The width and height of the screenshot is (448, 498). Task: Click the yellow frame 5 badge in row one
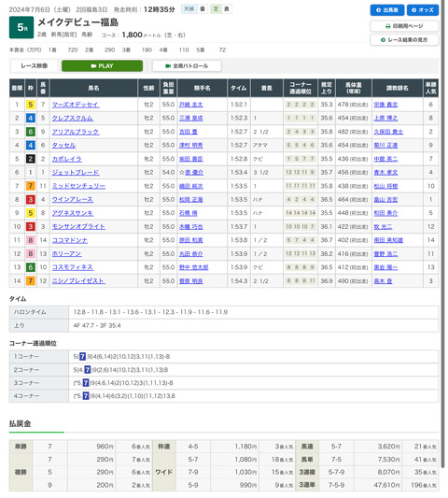tap(31, 105)
